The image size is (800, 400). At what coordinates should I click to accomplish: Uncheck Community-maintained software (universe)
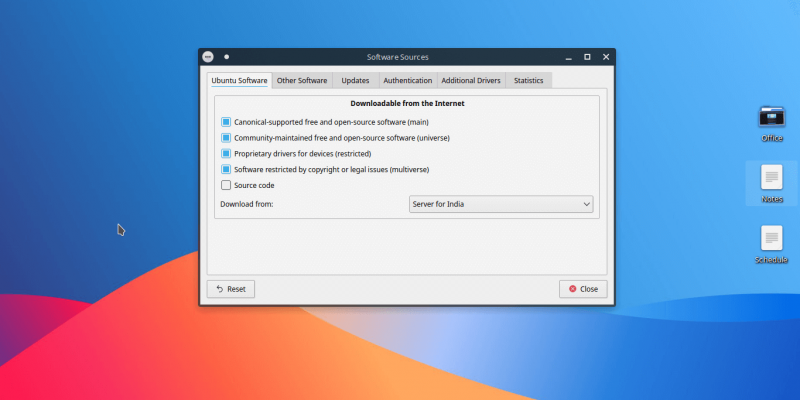pyautogui.click(x=226, y=138)
